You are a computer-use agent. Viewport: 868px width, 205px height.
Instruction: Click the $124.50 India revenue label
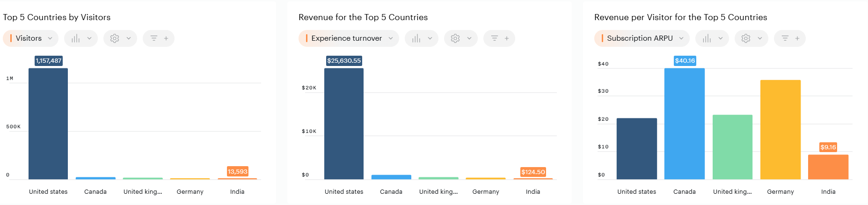[x=533, y=172]
